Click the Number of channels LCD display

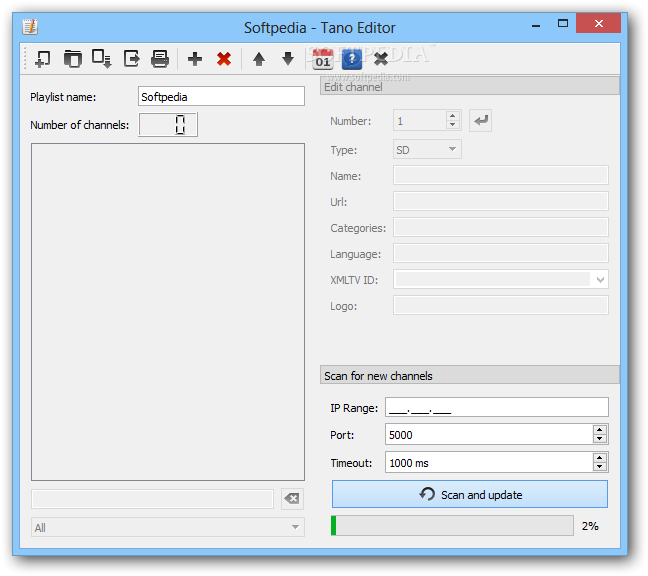coord(168,124)
